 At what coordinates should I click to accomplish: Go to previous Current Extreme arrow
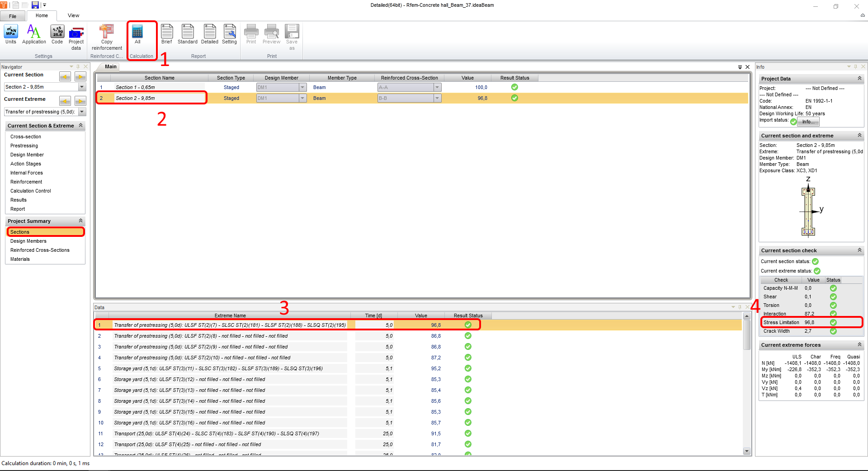pyautogui.click(x=65, y=101)
